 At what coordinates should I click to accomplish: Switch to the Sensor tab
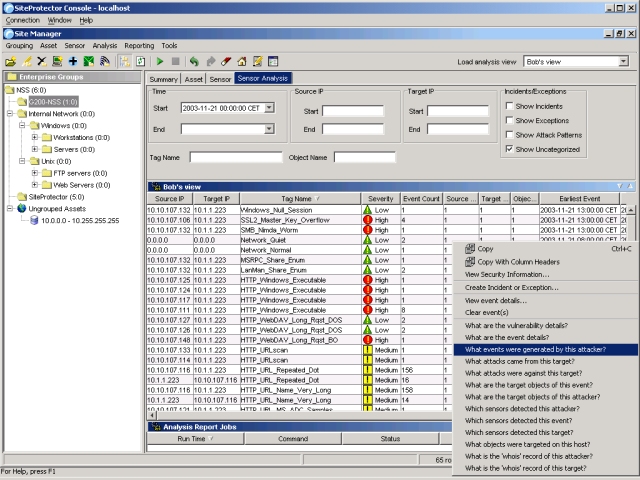tap(220, 79)
